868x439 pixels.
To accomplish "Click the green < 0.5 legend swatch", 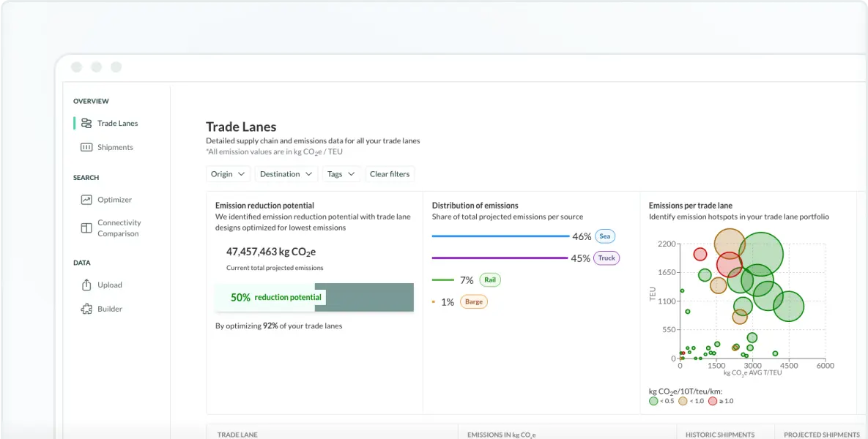I will [653, 401].
